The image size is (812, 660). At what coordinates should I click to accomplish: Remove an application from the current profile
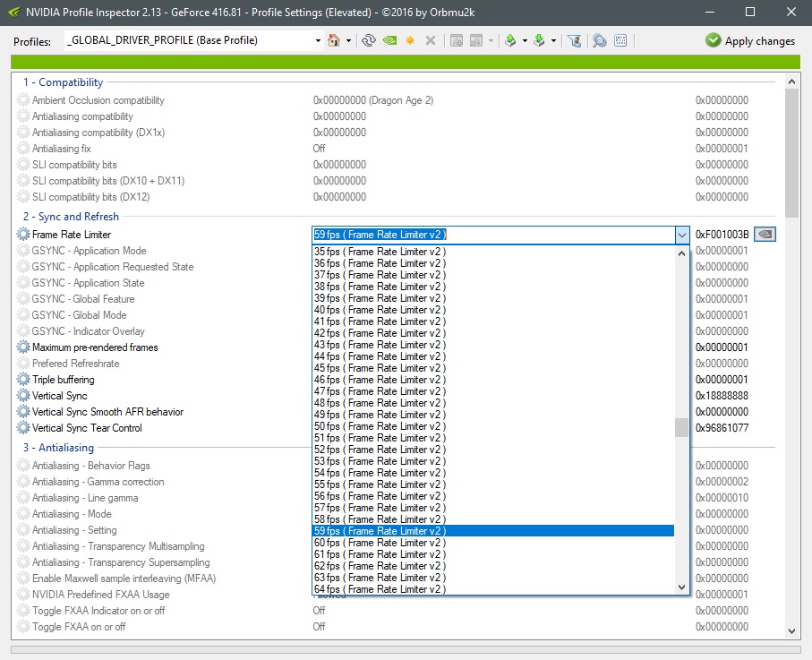(x=476, y=40)
